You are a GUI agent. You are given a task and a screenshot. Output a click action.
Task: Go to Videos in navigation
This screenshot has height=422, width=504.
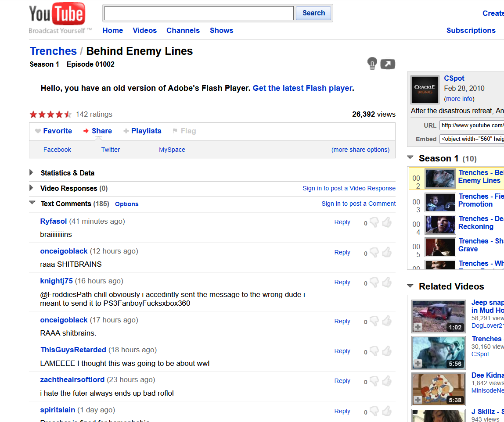click(144, 31)
